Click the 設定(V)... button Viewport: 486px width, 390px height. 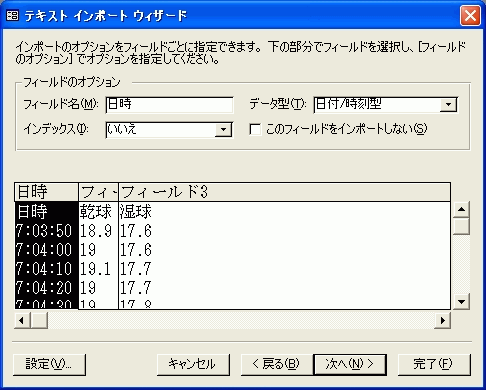tap(49, 364)
